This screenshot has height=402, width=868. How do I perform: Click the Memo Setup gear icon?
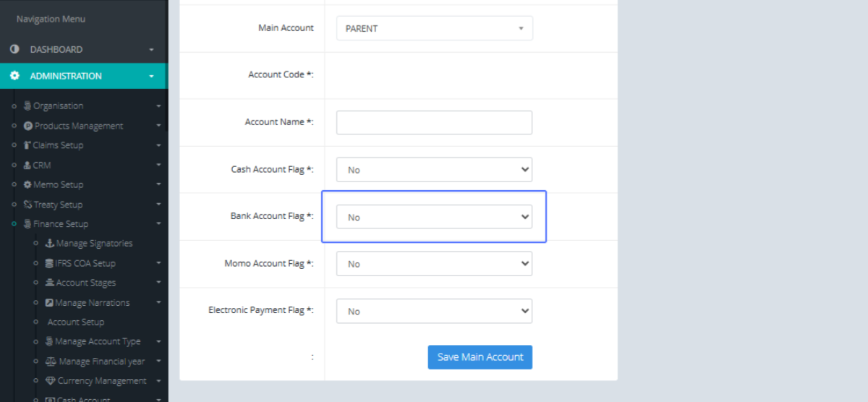coord(27,185)
